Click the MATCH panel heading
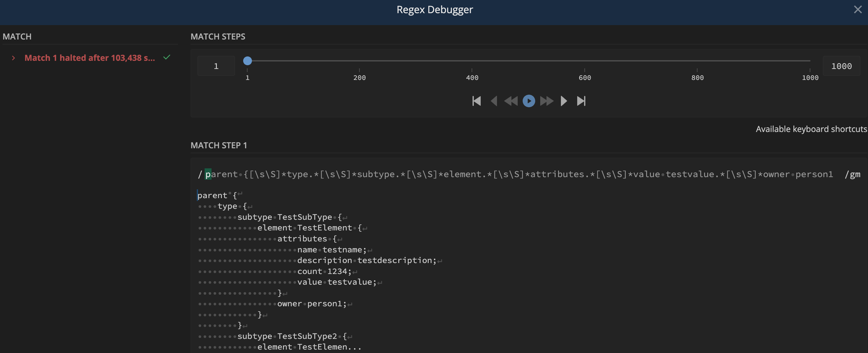Screen dimensions: 868x353 click(17, 36)
